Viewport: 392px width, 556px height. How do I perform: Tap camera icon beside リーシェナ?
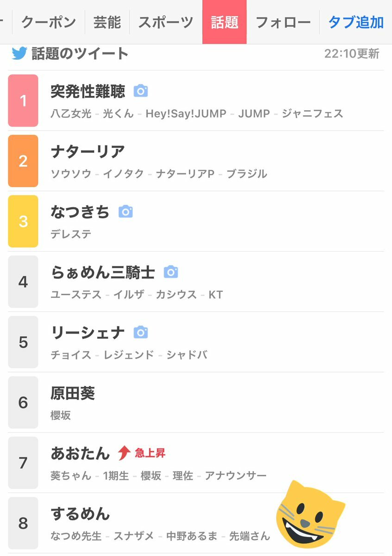point(141,332)
